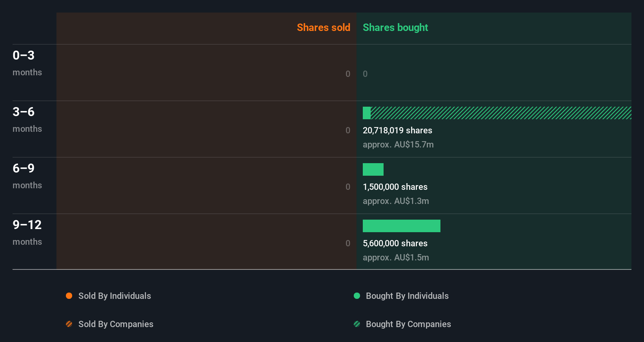Click the 1,500,000 shares value
Screen dimensions: 644x342
(x=395, y=187)
